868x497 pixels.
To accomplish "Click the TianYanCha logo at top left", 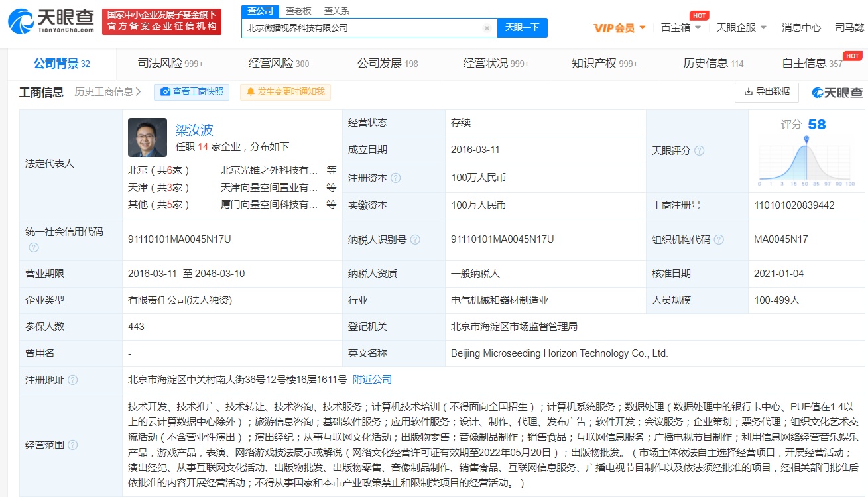I will 50,21.
